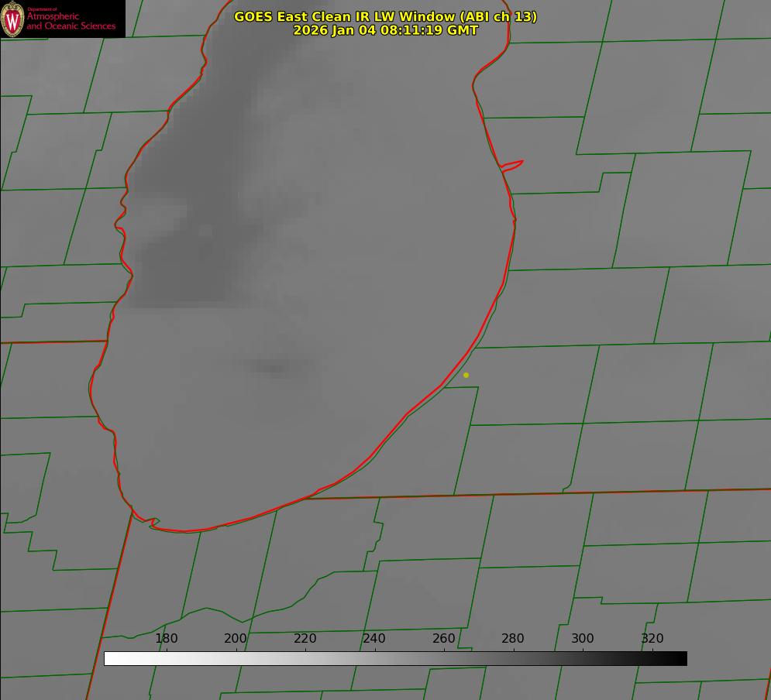Viewport: 771px width, 700px height.
Task: Click the 200 label on the colorbar
Action: click(x=236, y=639)
